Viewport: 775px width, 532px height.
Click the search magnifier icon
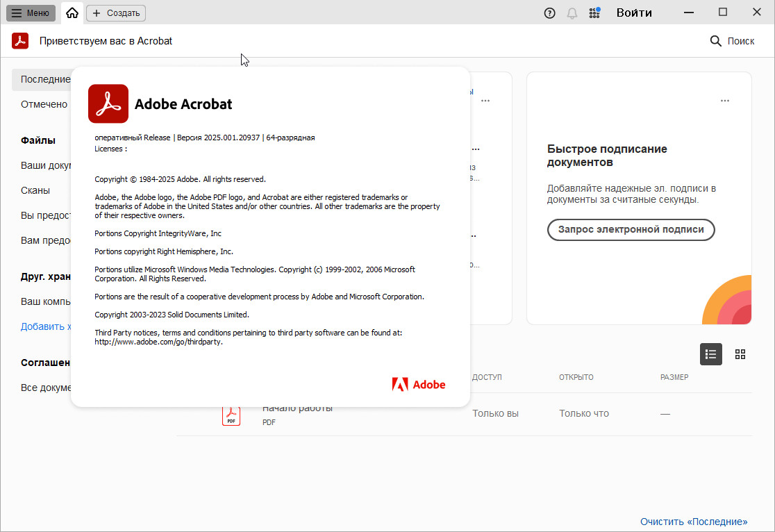tap(716, 41)
